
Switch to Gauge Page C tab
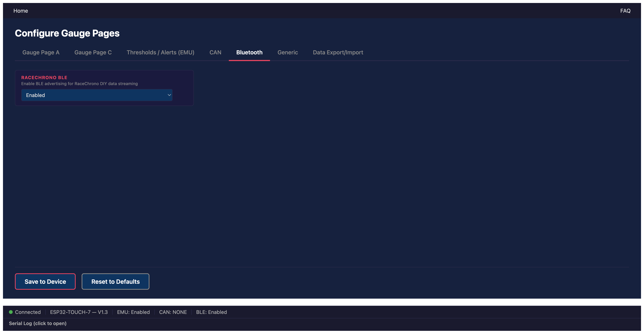[x=93, y=52]
